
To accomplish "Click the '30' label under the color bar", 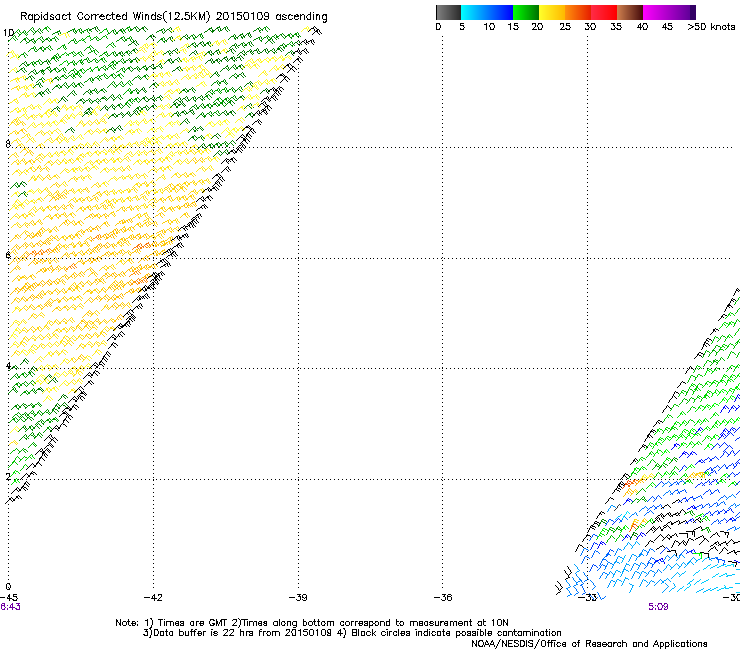I will click(x=590, y=27).
